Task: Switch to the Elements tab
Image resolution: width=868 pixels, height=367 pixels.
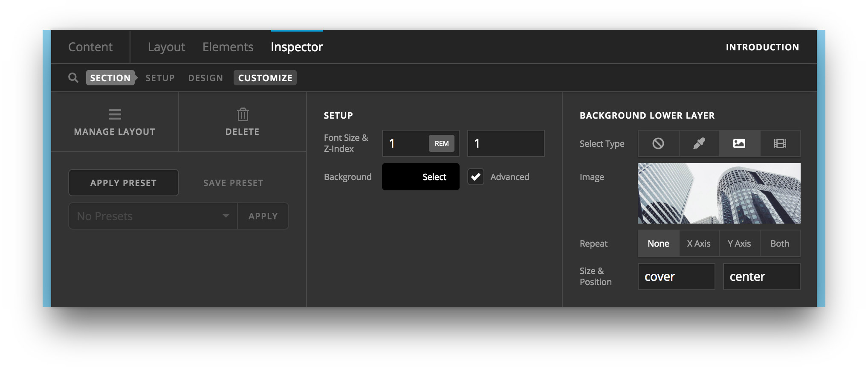Action: click(x=228, y=47)
